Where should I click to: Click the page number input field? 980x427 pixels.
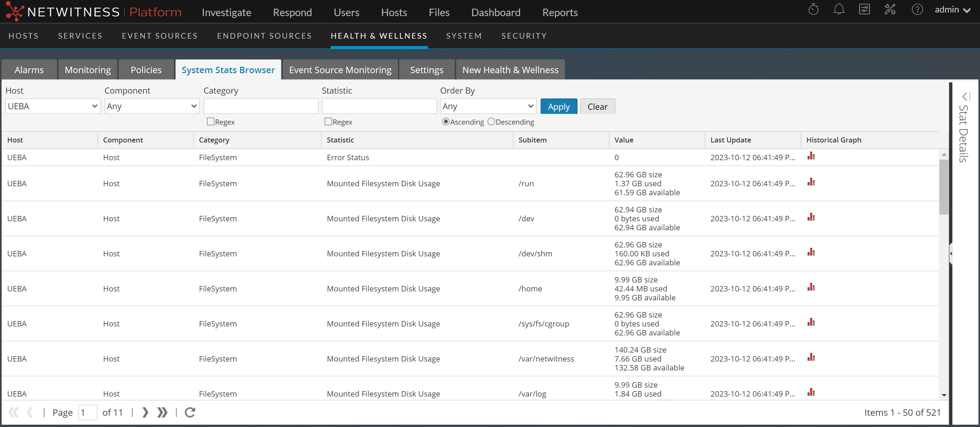(88, 412)
